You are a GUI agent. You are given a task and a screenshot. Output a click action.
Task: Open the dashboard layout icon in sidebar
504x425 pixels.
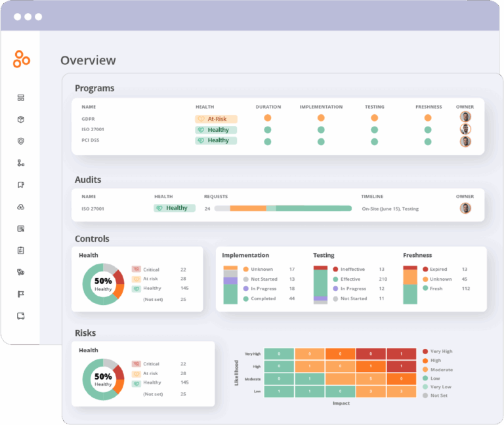[21, 98]
